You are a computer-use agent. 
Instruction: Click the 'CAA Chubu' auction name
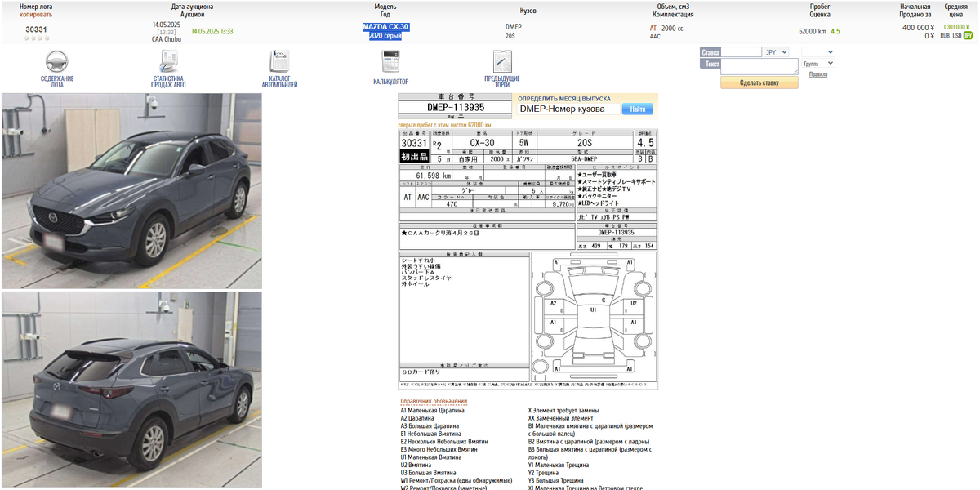coord(167,39)
